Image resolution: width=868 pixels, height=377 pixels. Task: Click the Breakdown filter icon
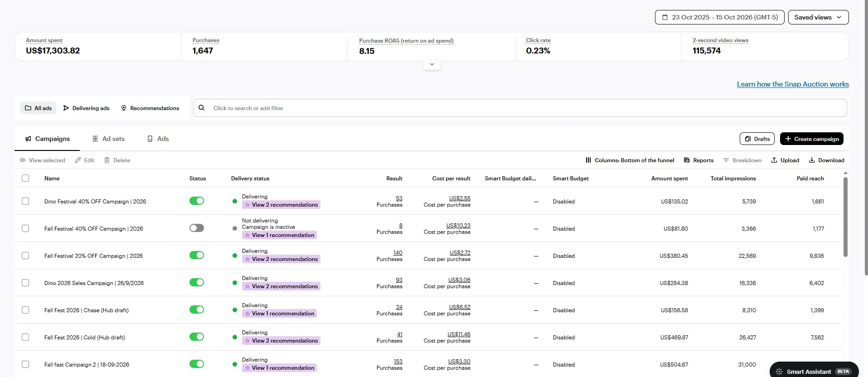coord(726,160)
